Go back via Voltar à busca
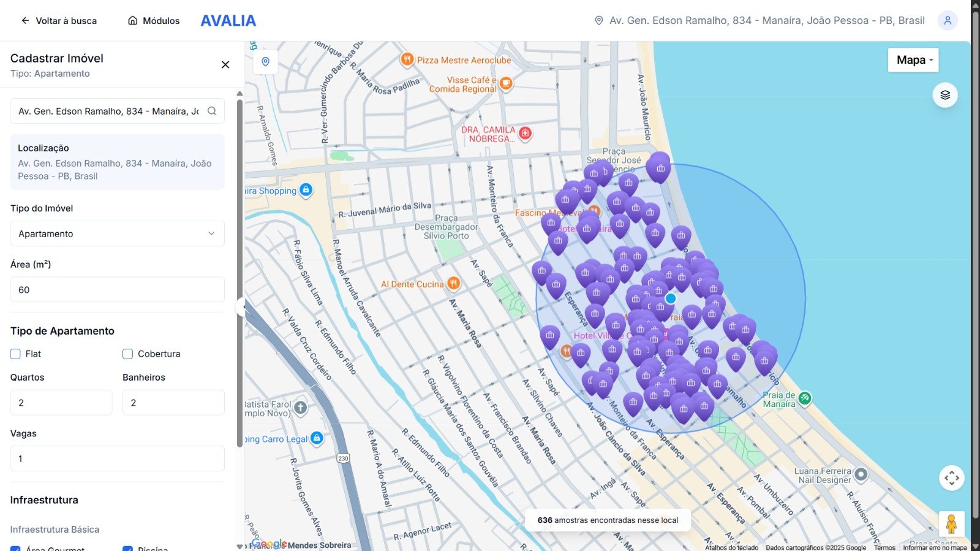This screenshot has height=551, width=980. [x=59, y=21]
